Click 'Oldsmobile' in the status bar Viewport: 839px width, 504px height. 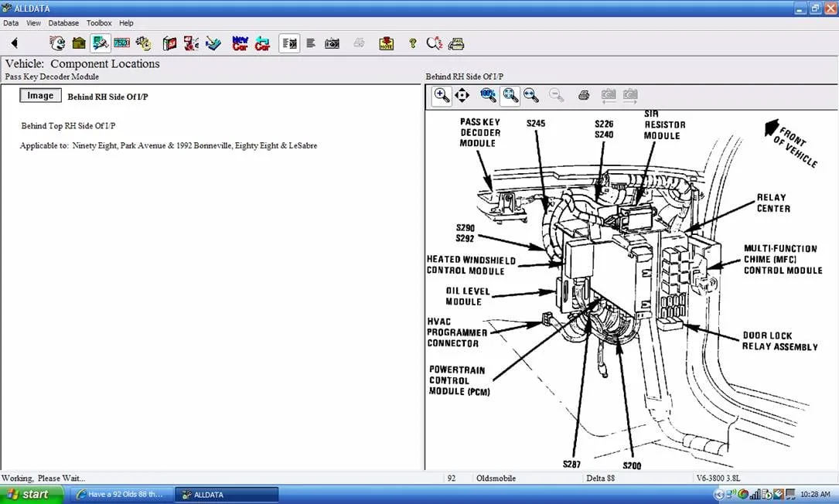point(496,478)
